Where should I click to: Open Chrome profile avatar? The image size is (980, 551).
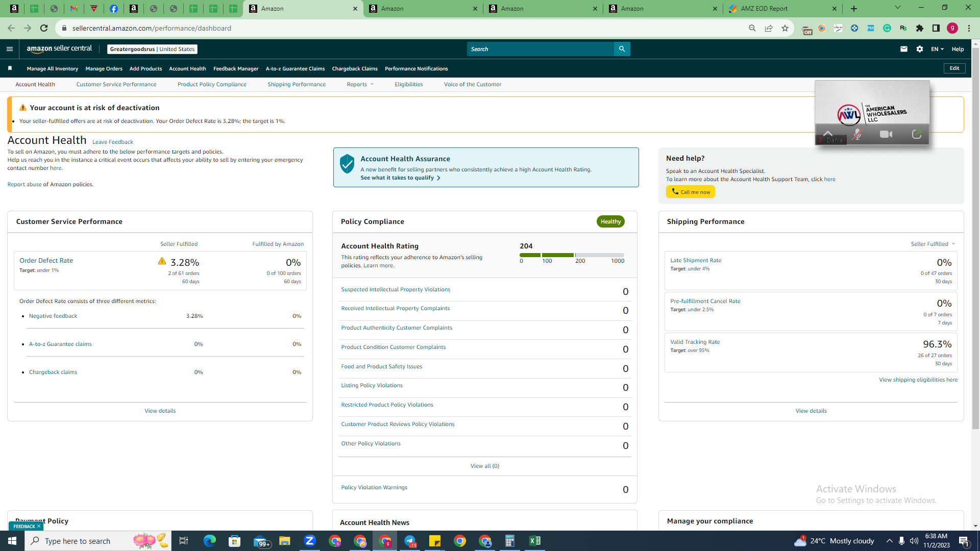952,28
